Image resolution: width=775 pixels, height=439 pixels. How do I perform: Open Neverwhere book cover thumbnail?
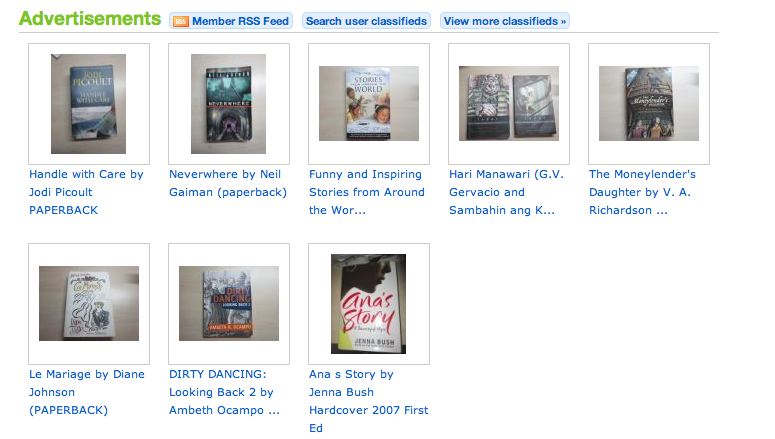[229, 104]
